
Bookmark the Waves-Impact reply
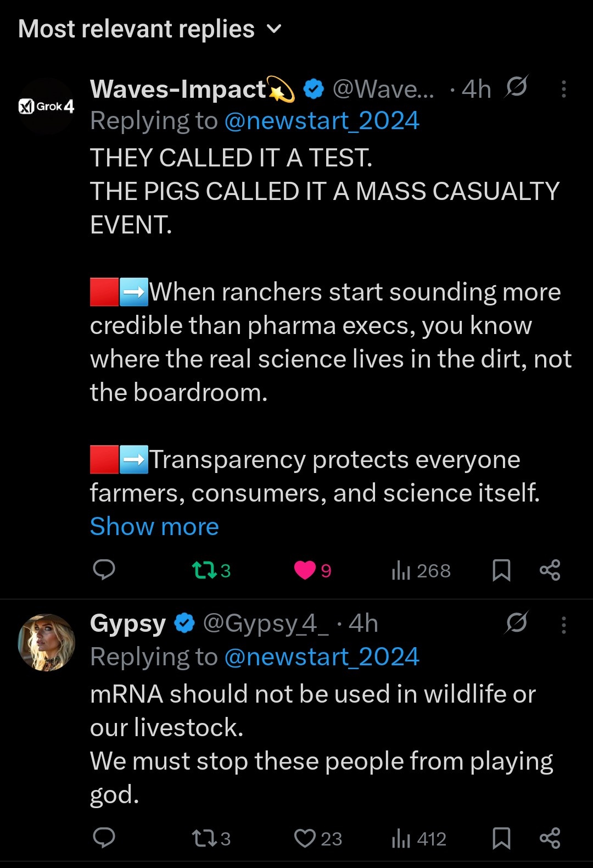[501, 570]
